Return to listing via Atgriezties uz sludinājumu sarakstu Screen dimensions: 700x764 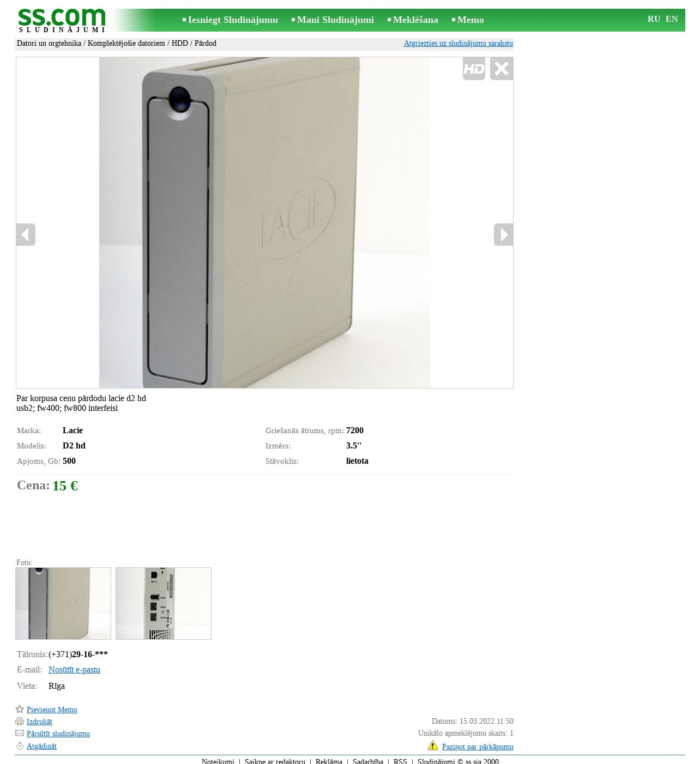point(458,43)
